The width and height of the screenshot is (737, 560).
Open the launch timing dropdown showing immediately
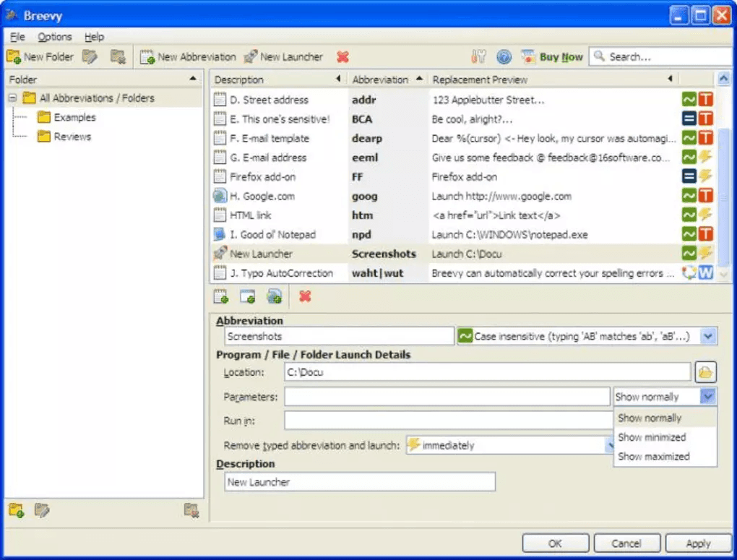(510, 445)
